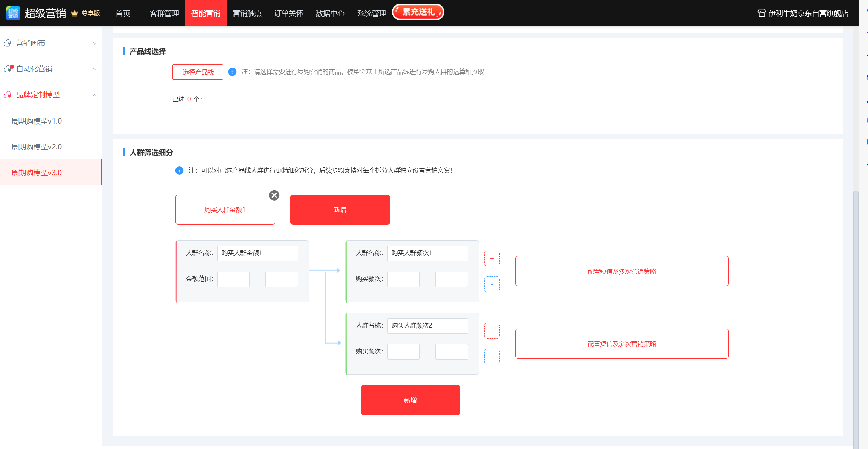
Task: Click the bottom 新增 frequency group button
Action: pos(411,400)
